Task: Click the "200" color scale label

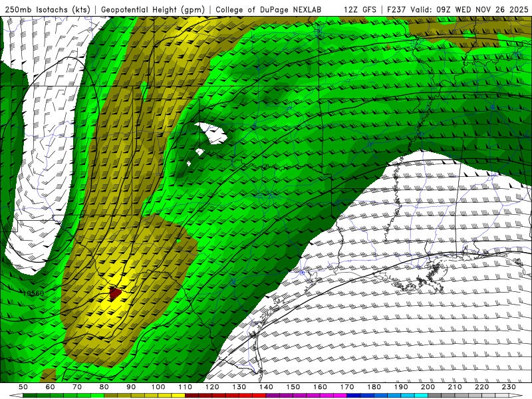Action: 428,387
